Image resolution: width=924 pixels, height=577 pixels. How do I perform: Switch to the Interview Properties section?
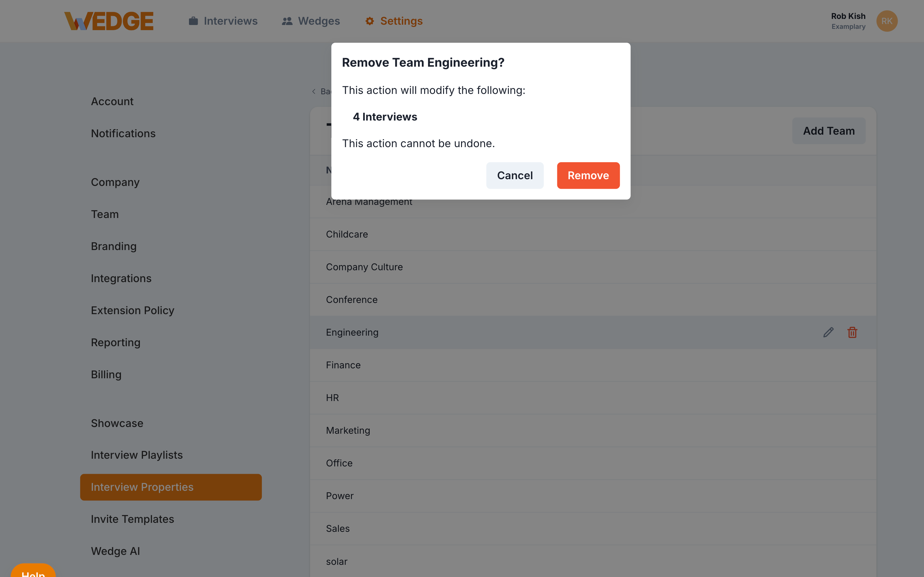[171, 487]
